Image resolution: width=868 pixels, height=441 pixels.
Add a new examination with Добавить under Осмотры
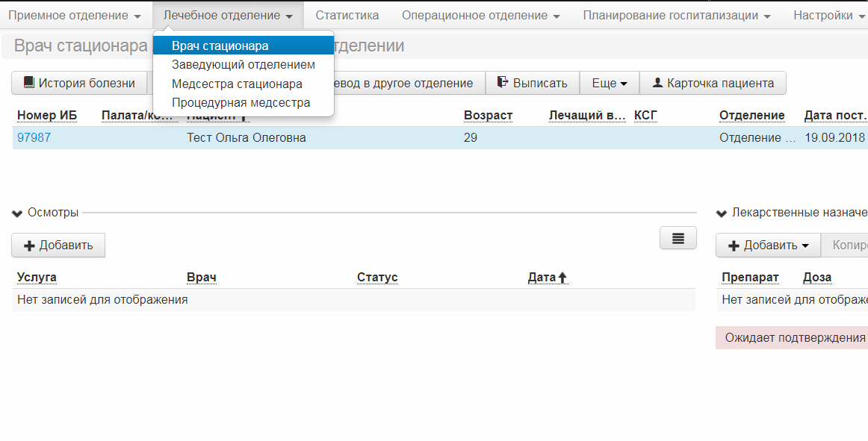click(58, 245)
